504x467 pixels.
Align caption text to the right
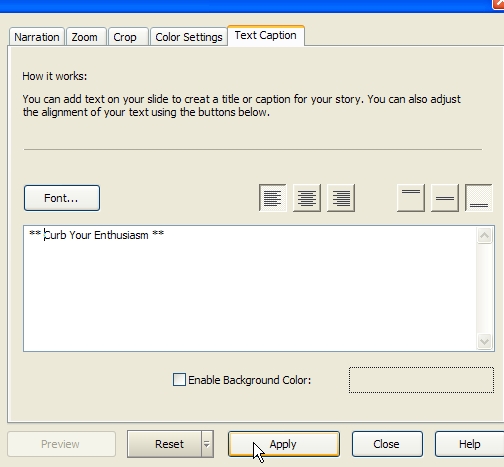tap(341, 198)
